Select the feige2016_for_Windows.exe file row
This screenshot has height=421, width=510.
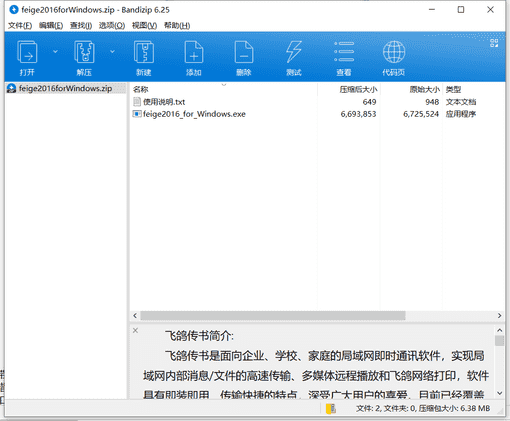point(317,114)
